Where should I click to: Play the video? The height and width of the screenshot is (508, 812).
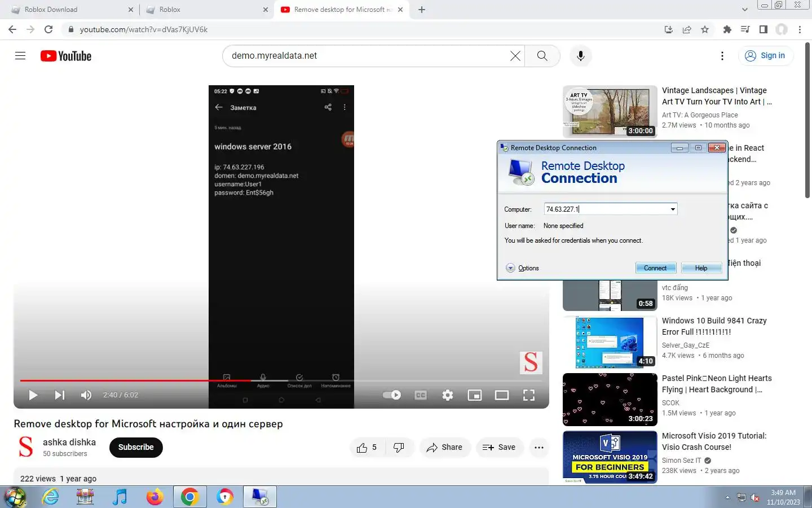pyautogui.click(x=33, y=395)
